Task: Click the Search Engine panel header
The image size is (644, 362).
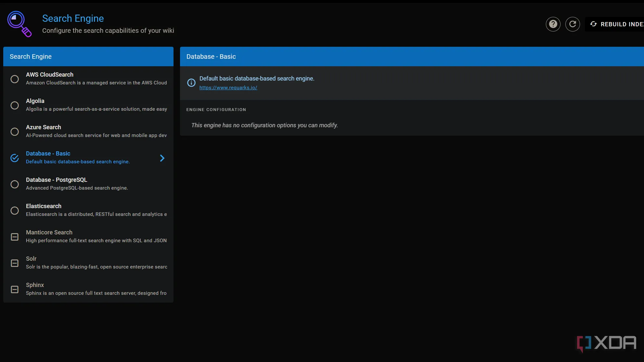Action: coord(88,56)
